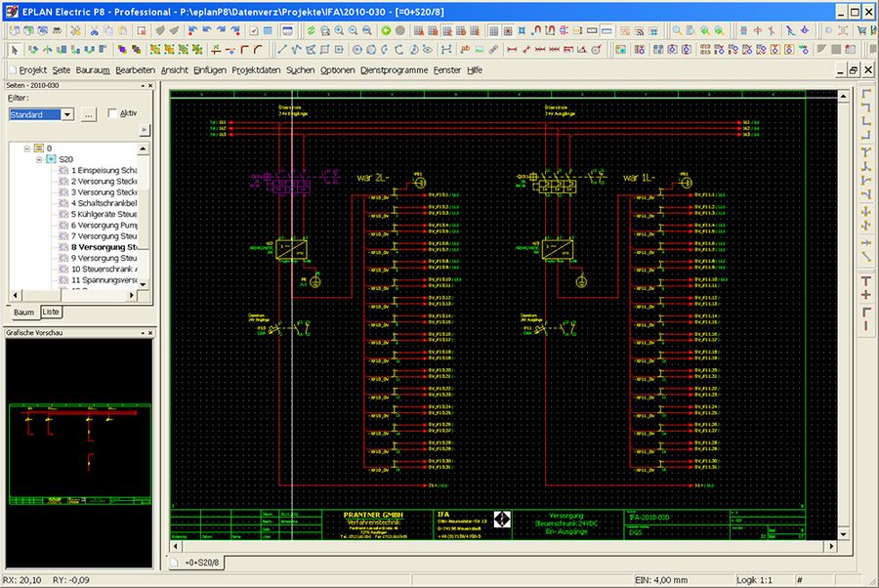
Task: Click the Undo arrow icon
Action: (x=206, y=31)
